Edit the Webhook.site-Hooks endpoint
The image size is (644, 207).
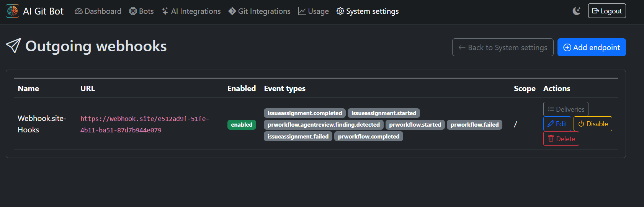pos(557,124)
